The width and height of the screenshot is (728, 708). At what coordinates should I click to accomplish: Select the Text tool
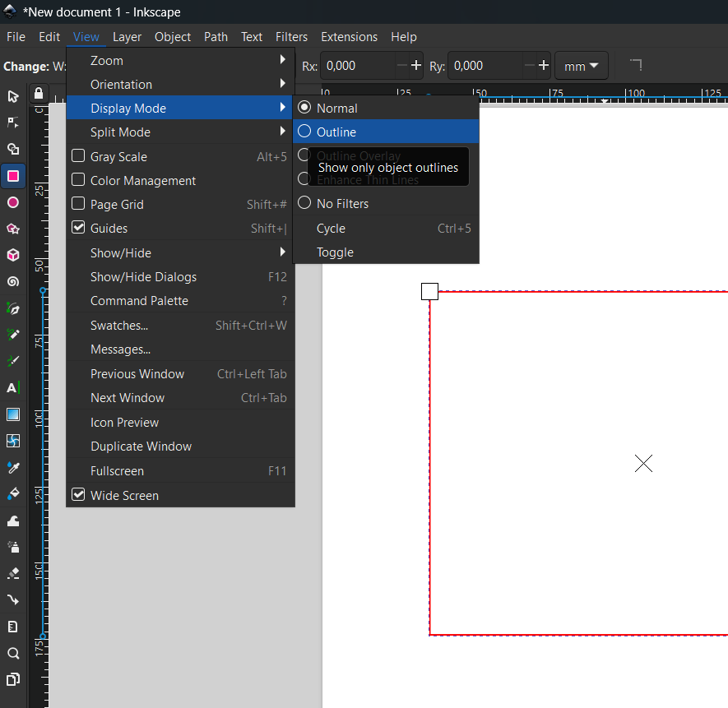pos(13,387)
